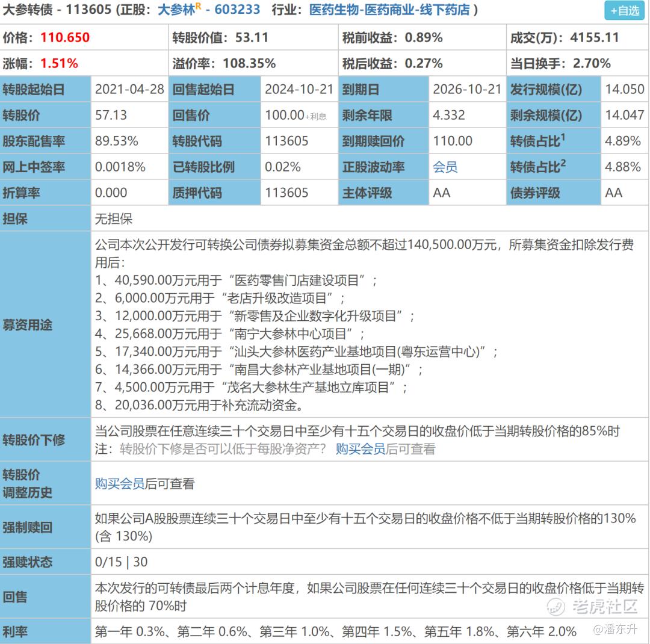This screenshot has height=644, width=650.
Task: Click the 转股价下修 header cell
Action: [45, 439]
